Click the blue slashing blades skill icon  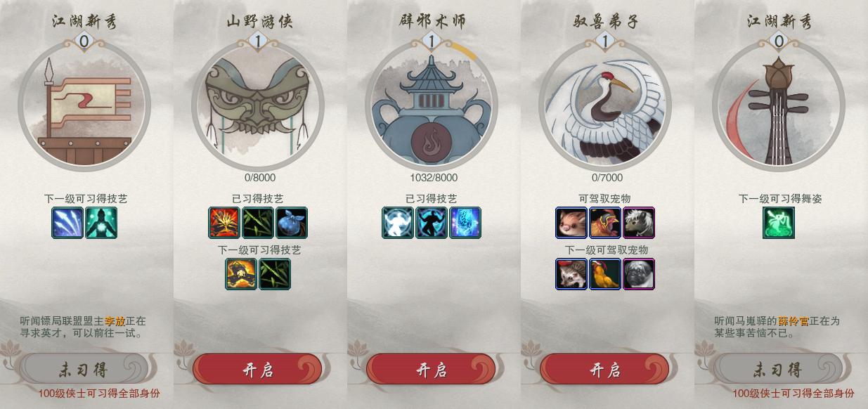coord(67,223)
